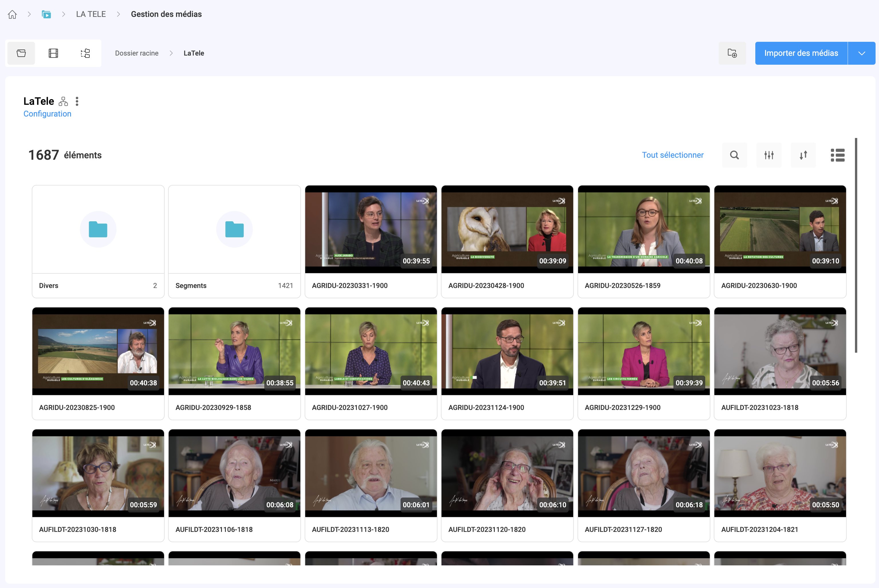Screen dimensions: 879x588
Task: Switch to list display view
Action: (837, 155)
